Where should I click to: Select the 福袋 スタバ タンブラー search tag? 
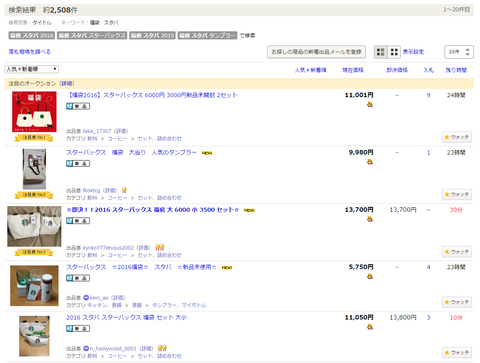pyautogui.click(x=207, y=35)
